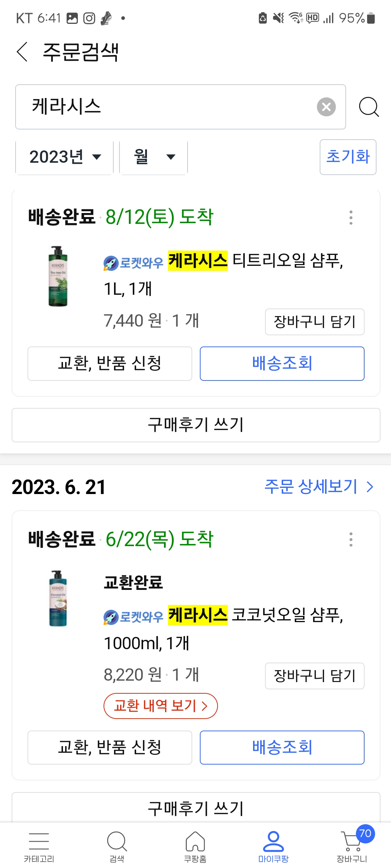
Task: Expand the 2023년 year dropdown
Action: (x=65, y=157)
